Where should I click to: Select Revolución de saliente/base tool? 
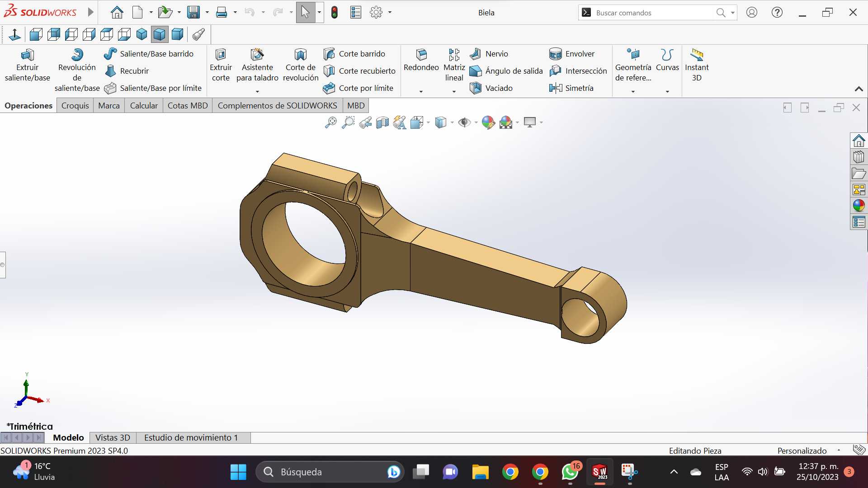77,70
